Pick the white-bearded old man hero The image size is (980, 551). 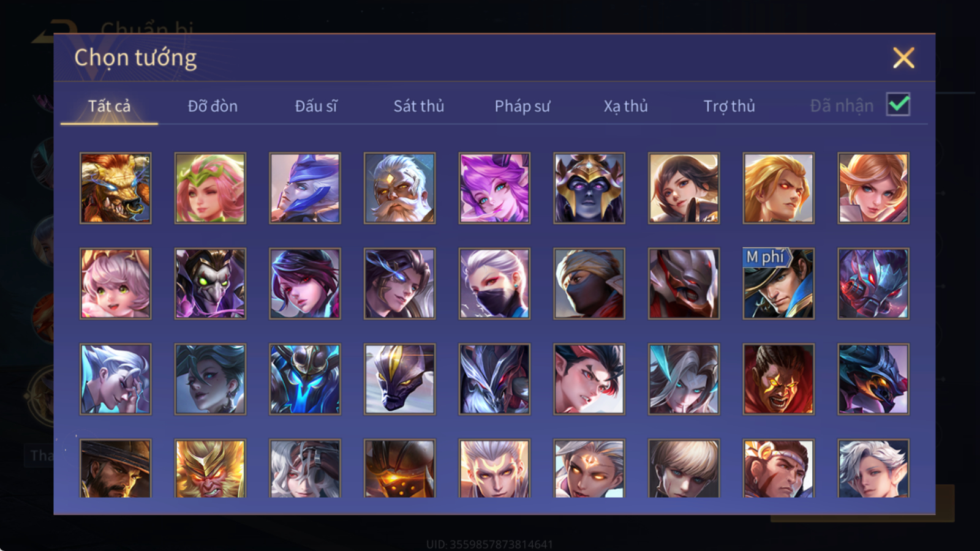[399, 188]
